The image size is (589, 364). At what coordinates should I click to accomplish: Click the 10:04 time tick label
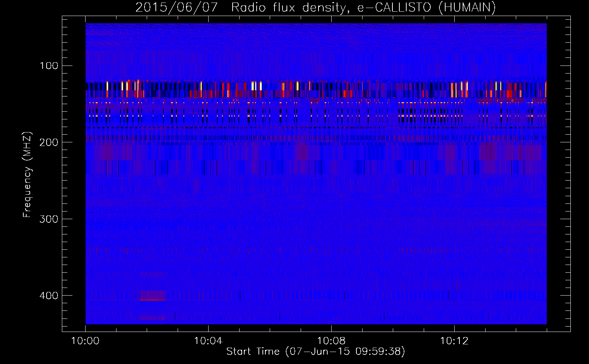(208, 341)
